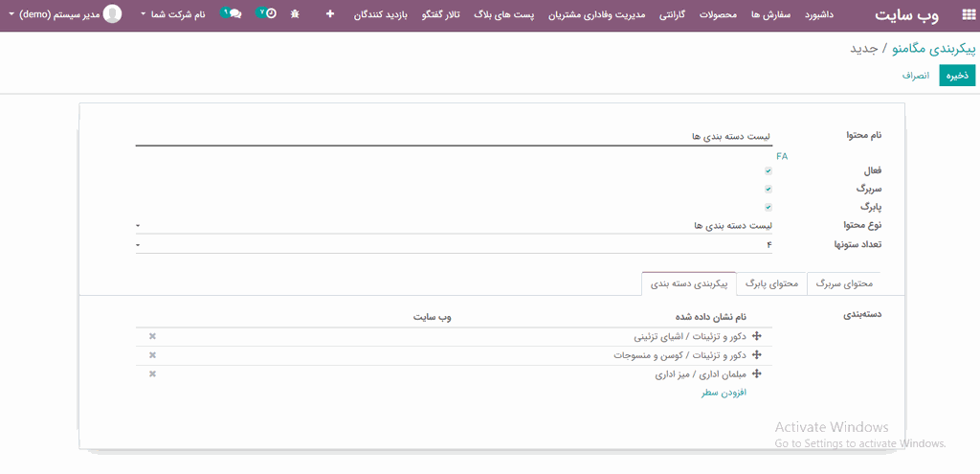Toggle the پابرگ checkbox
This screenshot has height=474, width=980.
point(768,207)
